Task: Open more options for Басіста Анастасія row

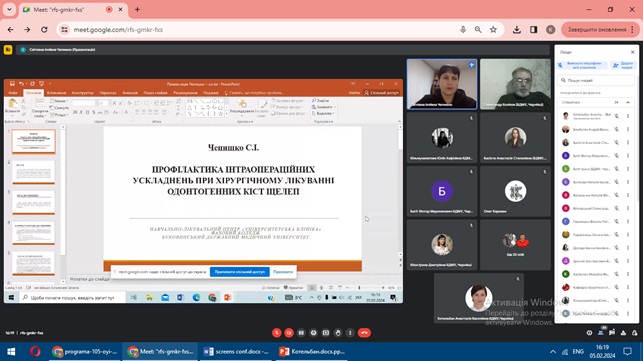Action: click(628, 142)
